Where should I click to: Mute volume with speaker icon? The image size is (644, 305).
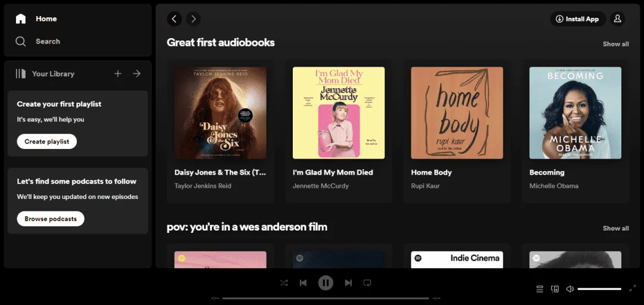click(x=569, y=289)
